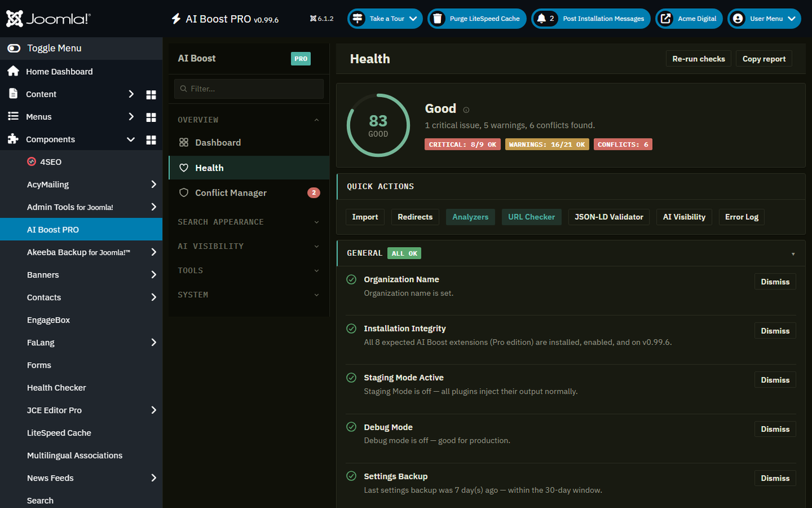Expand the AI VISIBILITY section

[249, 246]
